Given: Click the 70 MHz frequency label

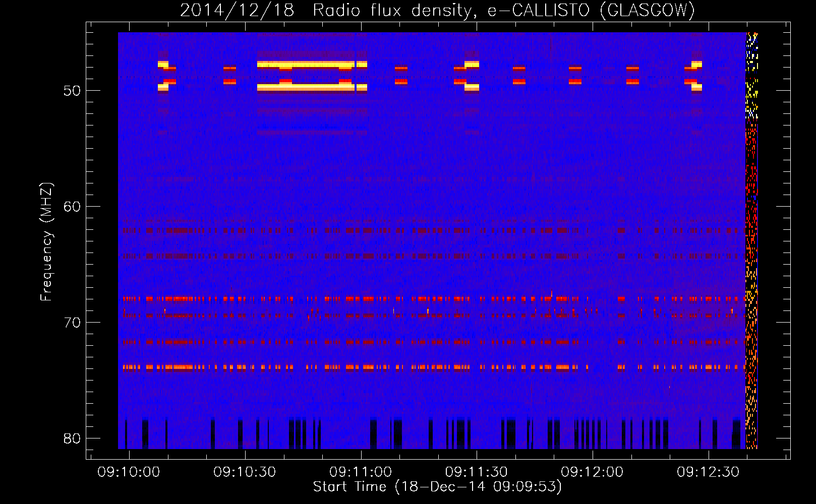Looking at the screenshot, I should point(72,323).
